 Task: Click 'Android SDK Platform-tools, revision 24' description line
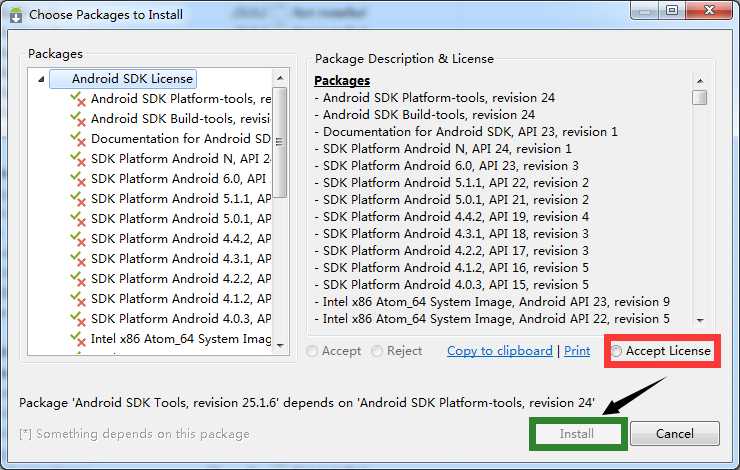tap(435, 98)
